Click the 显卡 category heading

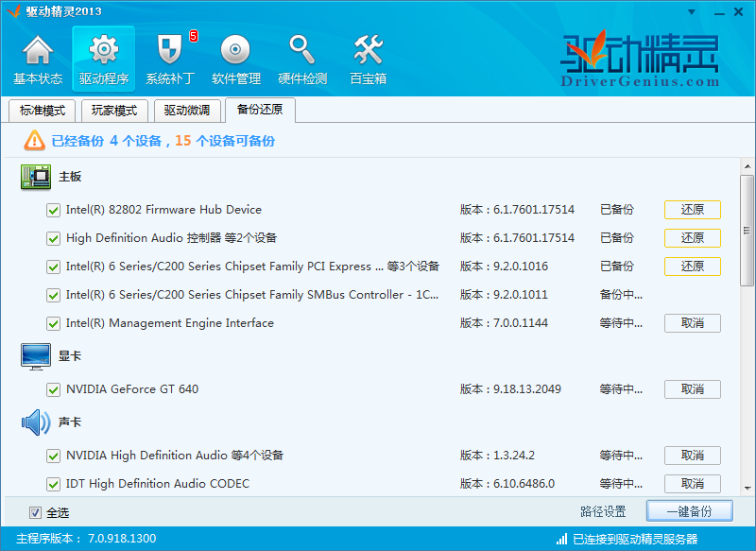[70, 356]
